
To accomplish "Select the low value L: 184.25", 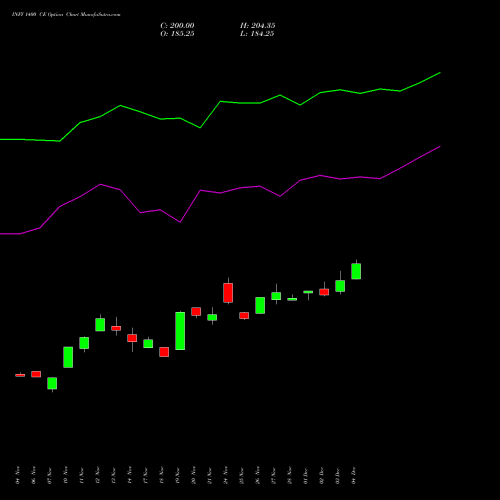I will point(257,34).
